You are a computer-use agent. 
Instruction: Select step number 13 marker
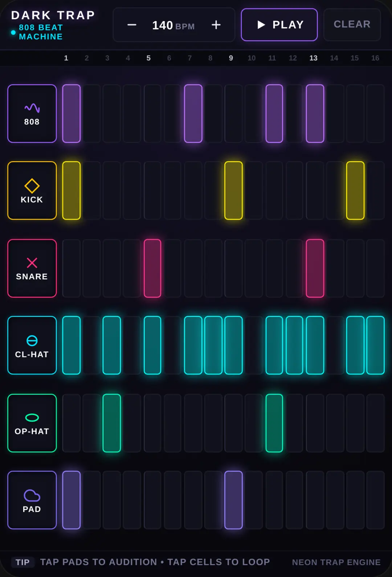pos(313,58)
